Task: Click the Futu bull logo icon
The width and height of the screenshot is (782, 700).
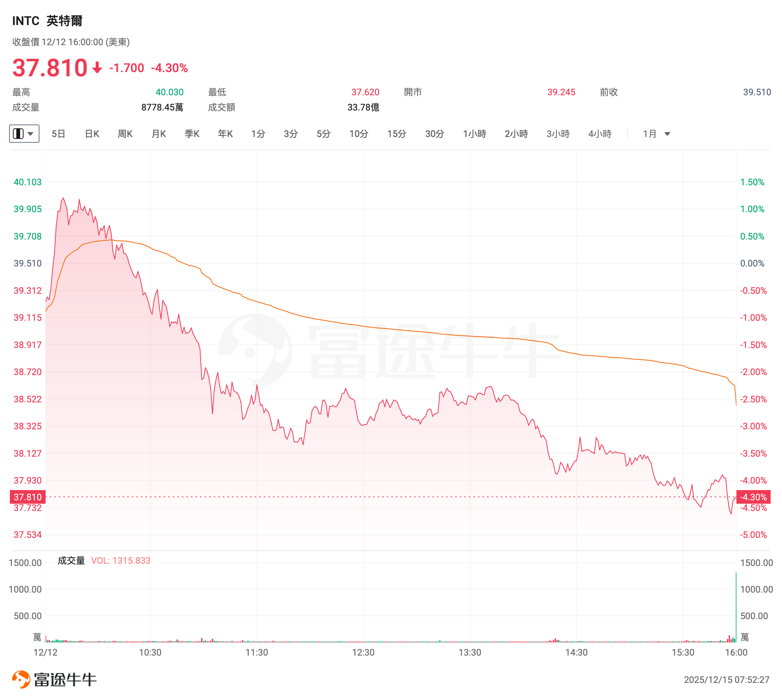Action: [21, 679]
